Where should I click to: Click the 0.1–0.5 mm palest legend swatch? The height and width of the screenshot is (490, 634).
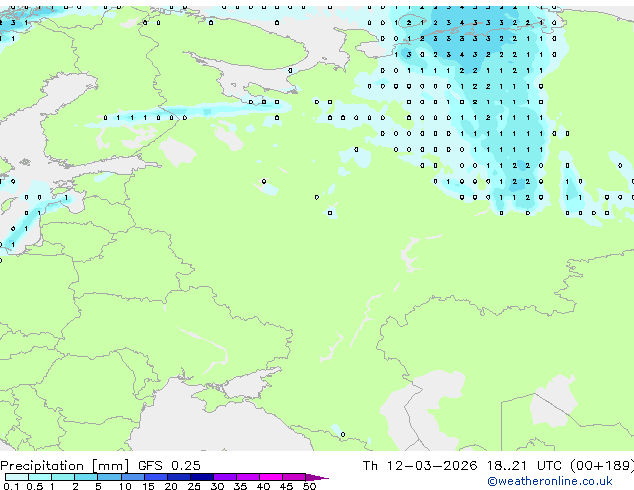[x=17, y=477]
